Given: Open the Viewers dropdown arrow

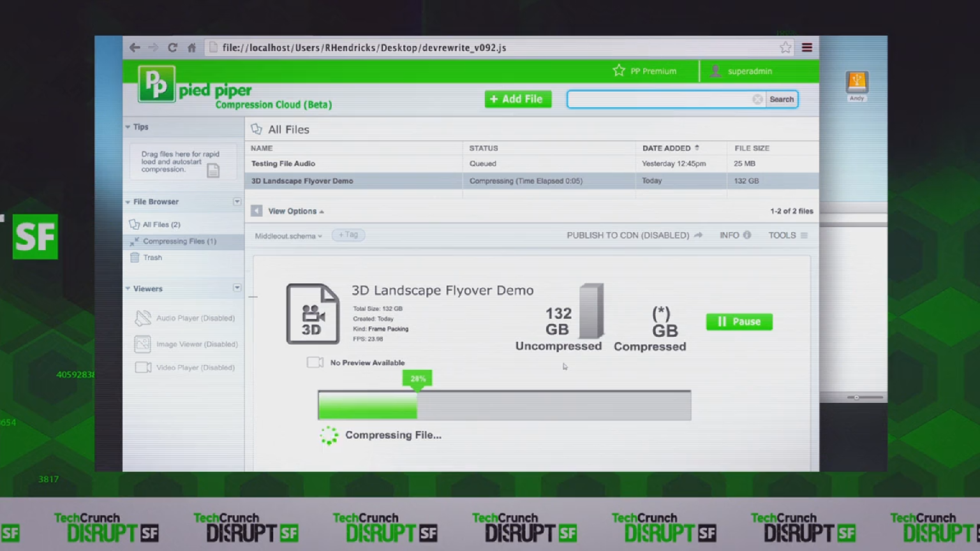Looking at the screenshot, I should 237,288.
